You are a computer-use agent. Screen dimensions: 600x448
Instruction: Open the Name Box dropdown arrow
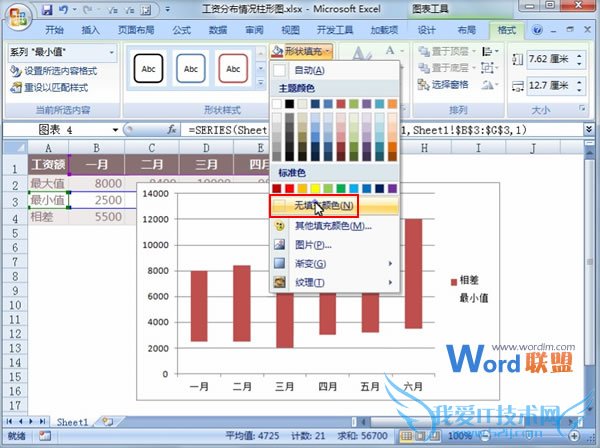pyautogui.click(x=115, y=130)
